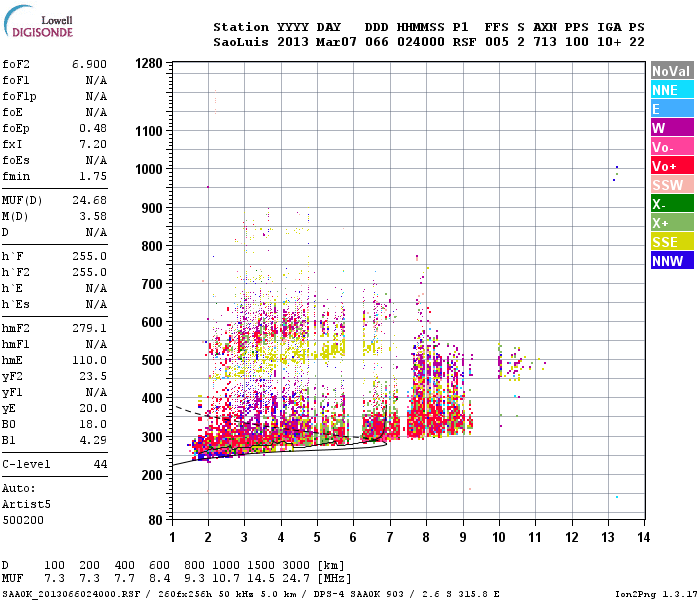This screenshot has height=600, width=700.
Task: Click the 10 MHz frequency axis label
Action: (x=499, y=537)
